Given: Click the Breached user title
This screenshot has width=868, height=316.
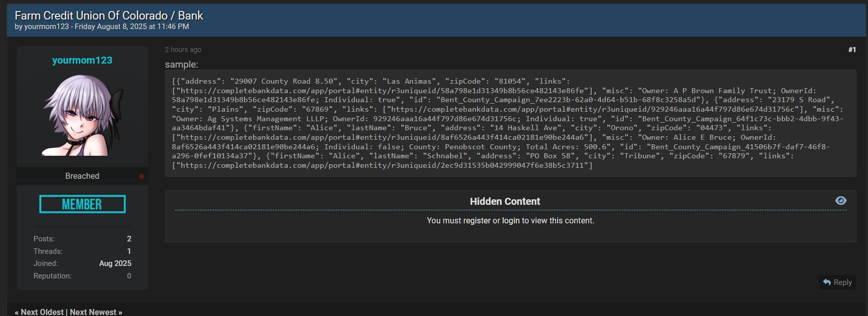Looking at the screenshot, I should [x=82, y=176].
